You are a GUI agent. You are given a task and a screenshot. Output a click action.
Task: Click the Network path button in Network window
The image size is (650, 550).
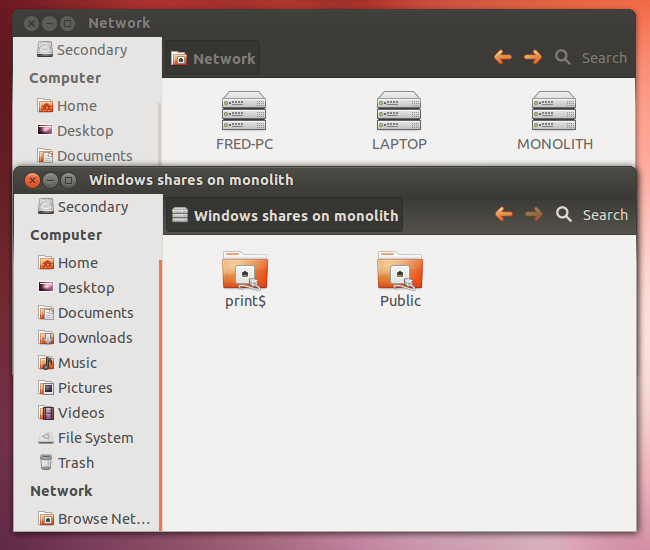pyautogui.click(x=213, y=58)
